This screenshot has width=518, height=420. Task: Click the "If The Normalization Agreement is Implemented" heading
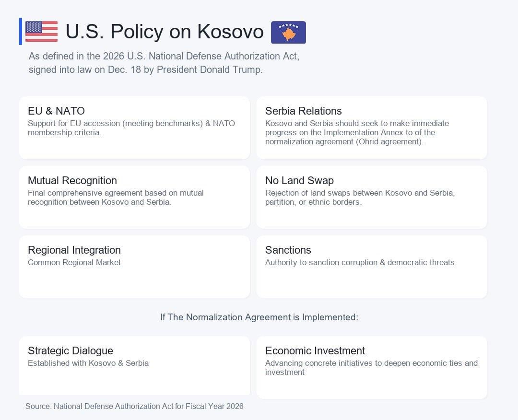259,317
